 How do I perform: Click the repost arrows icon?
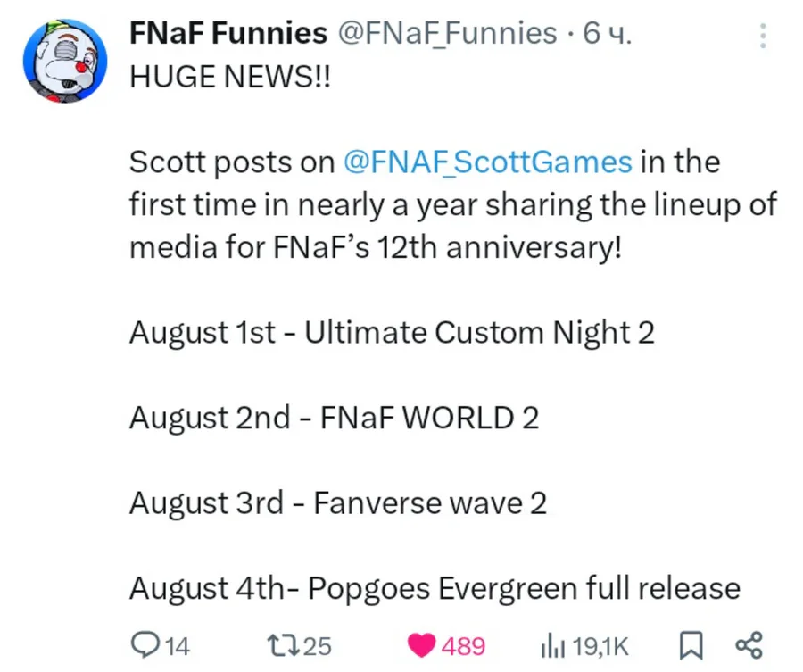click(x=281, y=644)
